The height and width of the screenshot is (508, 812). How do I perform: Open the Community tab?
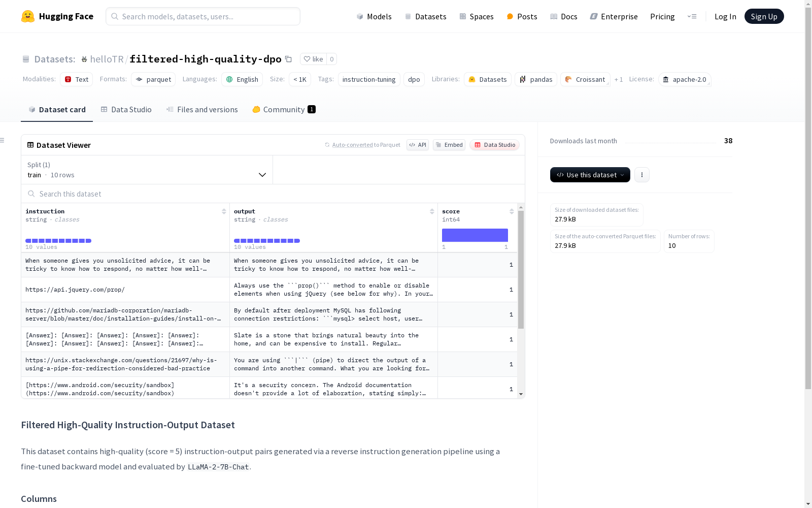pos(284,110)
